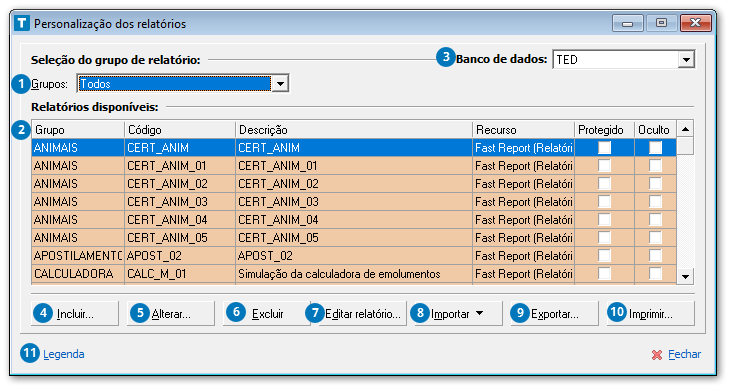Image resolution: width=730 pixels, height=389 pixels.
Task: Select the CERT_ANIM_02 code cell
Action: (x=180, y=184)
